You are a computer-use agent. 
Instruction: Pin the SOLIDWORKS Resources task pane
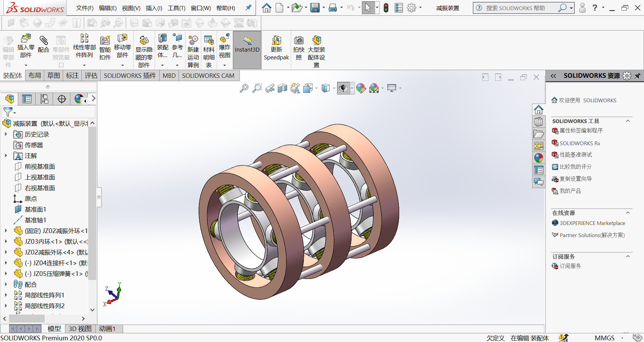click(638, 76)
